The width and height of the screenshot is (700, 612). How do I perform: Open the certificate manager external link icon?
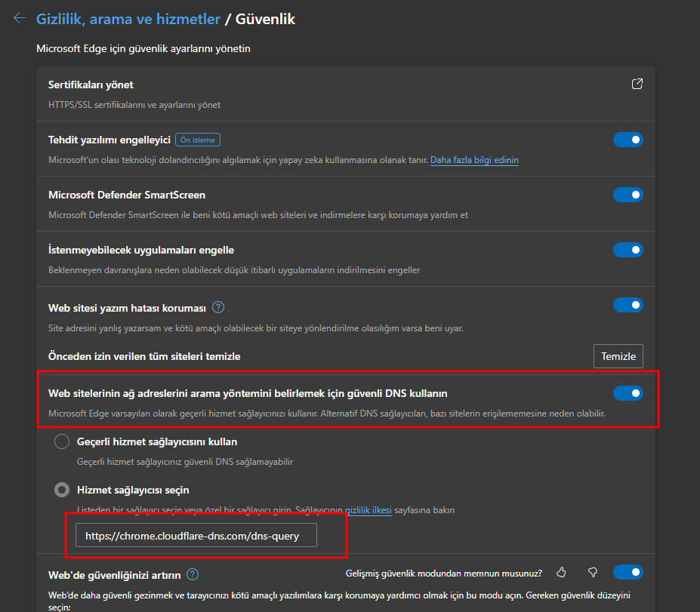(x=637, y=84)
